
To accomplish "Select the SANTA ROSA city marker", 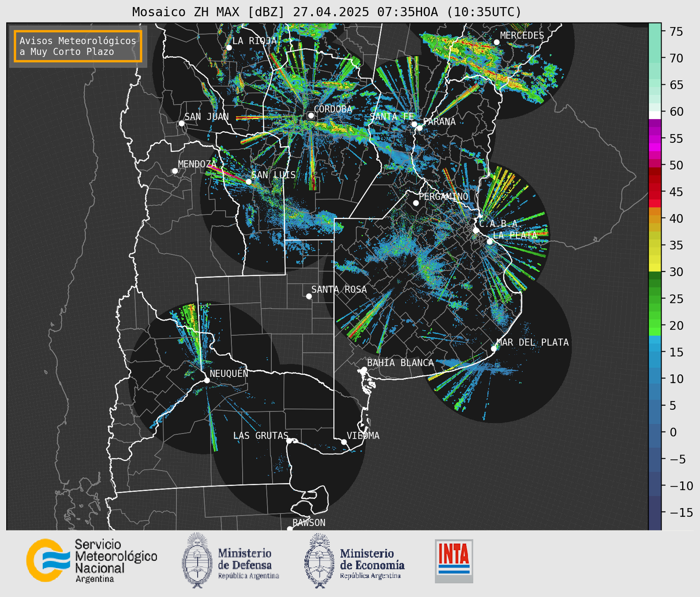I will pos(309,296).
